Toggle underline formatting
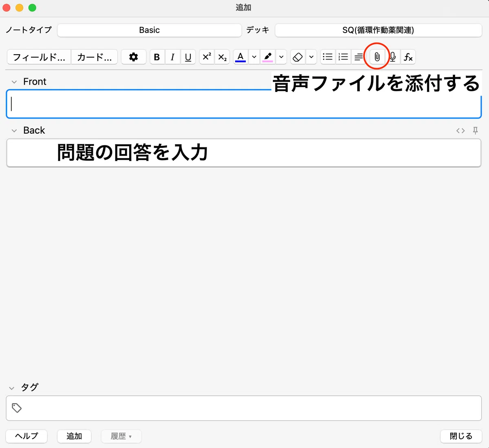This screenshot has height=448, width=489. 188,57
